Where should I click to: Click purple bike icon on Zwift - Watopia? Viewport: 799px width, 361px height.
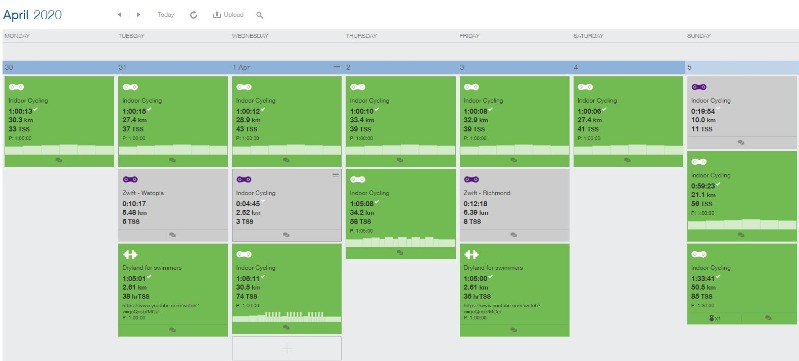point(130,179)
